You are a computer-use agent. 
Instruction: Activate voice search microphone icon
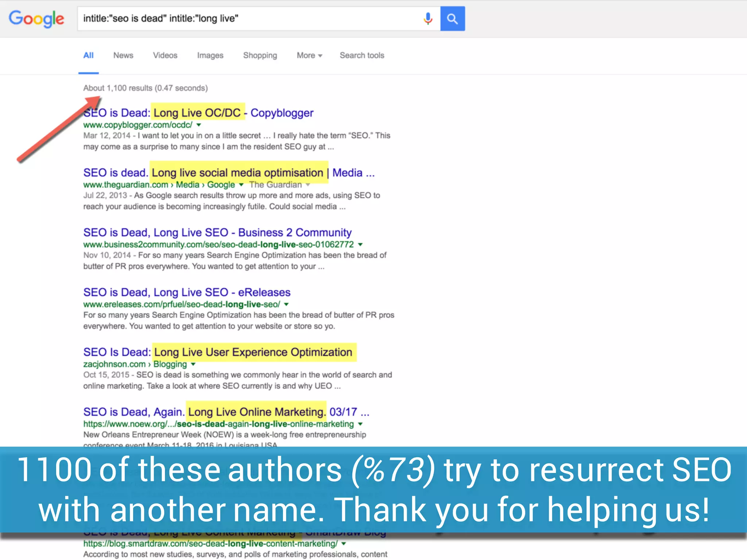428,19
